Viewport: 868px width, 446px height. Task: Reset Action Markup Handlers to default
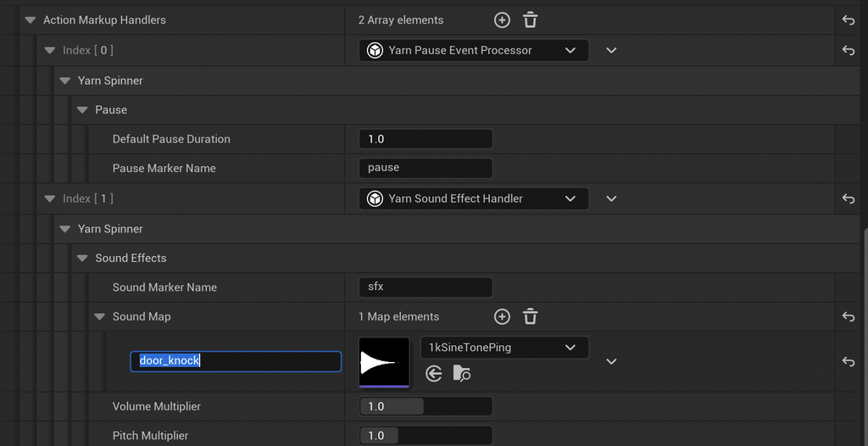pos(848,20)
